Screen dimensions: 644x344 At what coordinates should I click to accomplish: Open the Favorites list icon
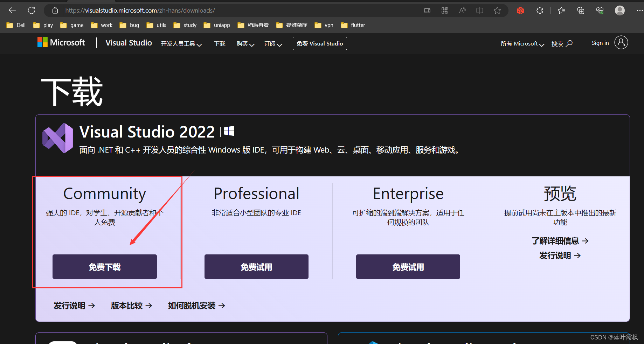coord(561,10)
